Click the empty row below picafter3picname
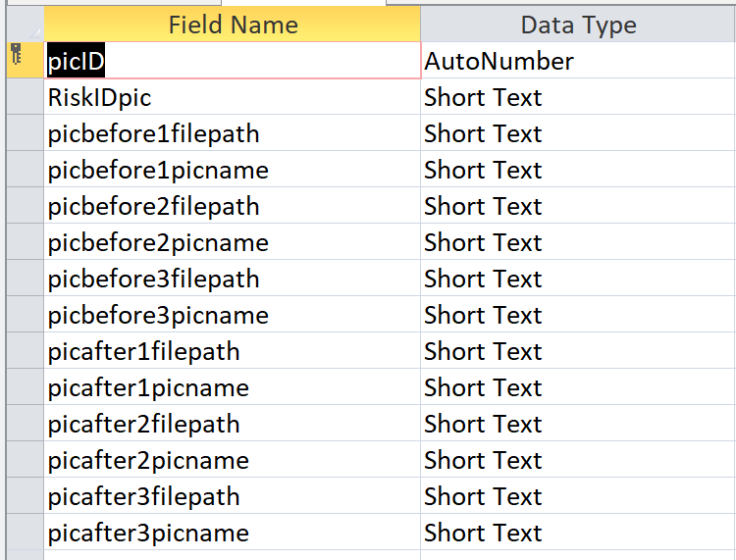Image resolution: width=736 pixels, height=560 pixels. [x=233, y=554]
